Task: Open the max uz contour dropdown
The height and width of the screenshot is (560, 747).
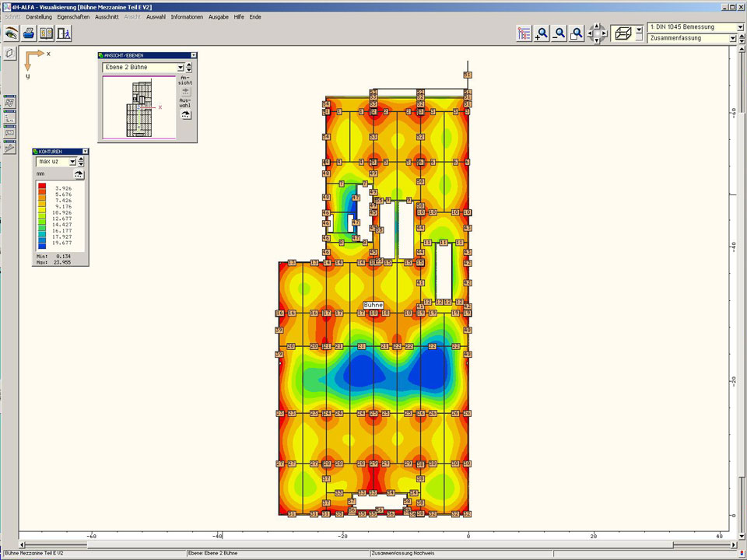Action: tap(72, 162)
